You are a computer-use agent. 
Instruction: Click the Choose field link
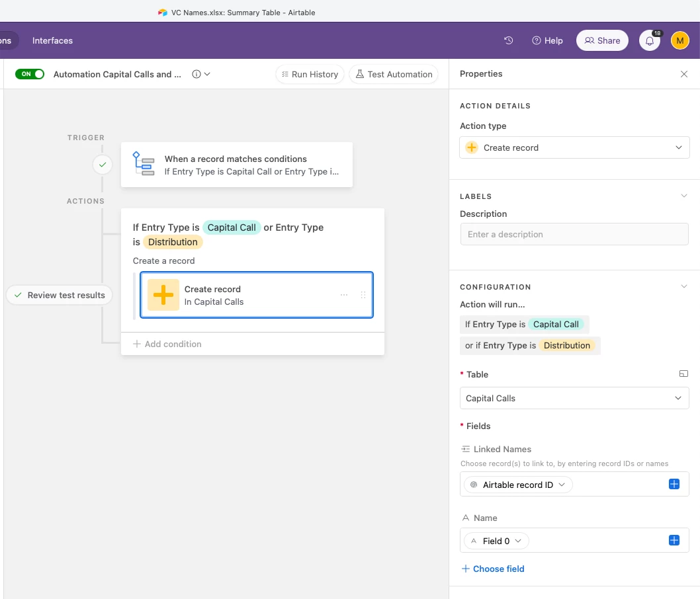click(x=493, y=569)
